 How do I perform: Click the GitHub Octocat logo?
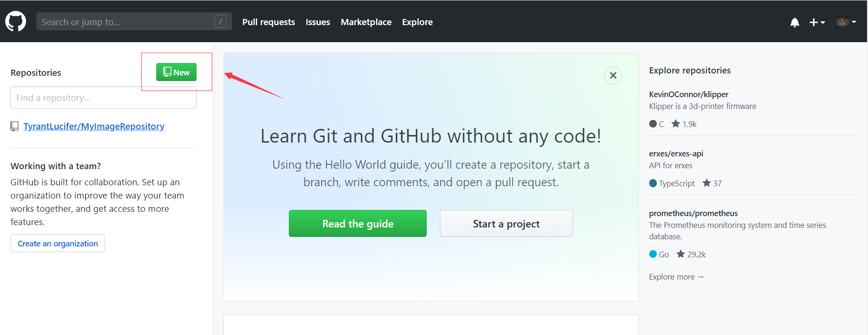(x=16, y=22)
